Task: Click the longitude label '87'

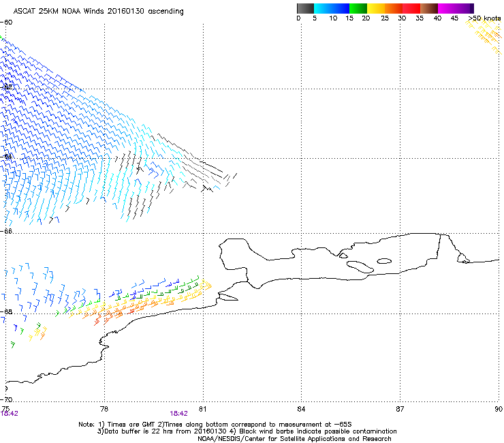Action: click(x=400, y=409)
